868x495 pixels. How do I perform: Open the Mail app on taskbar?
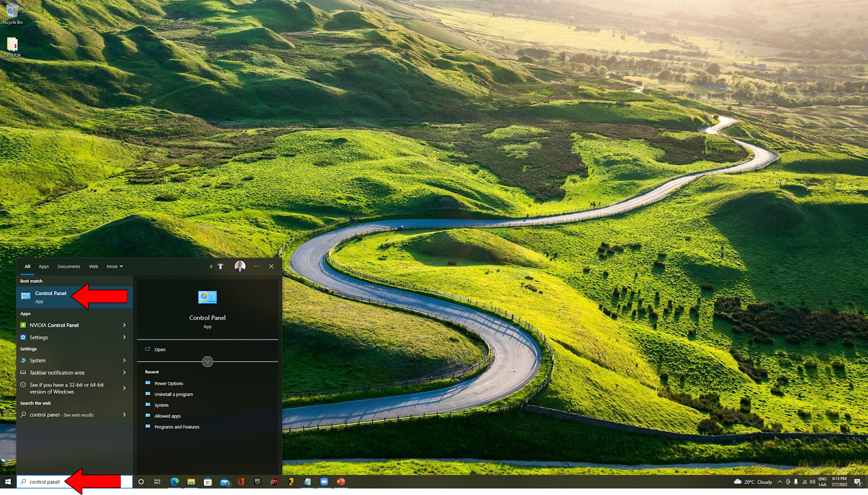225,482
